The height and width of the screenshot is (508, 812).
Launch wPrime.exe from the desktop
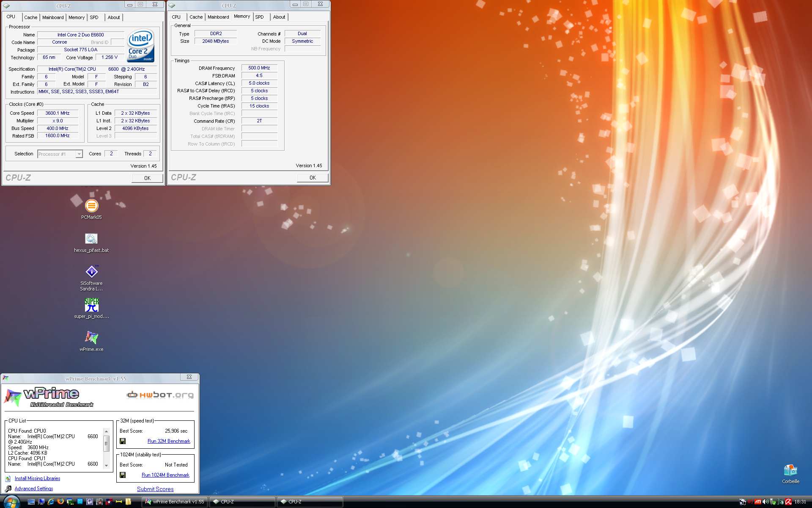pos(91,341)
